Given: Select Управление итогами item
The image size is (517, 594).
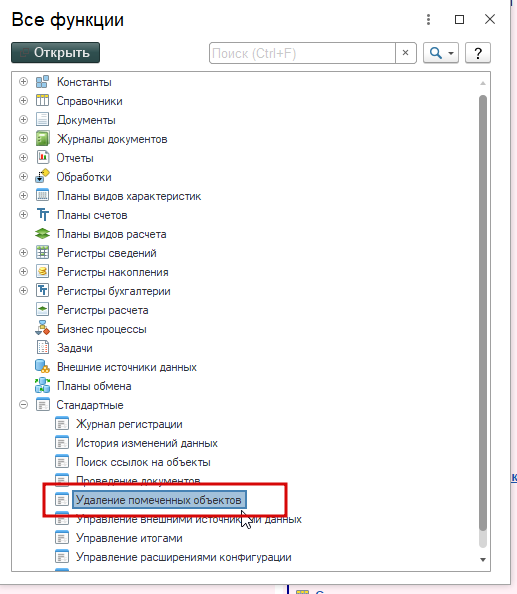Looking at the screenshot, I should 129,538.
